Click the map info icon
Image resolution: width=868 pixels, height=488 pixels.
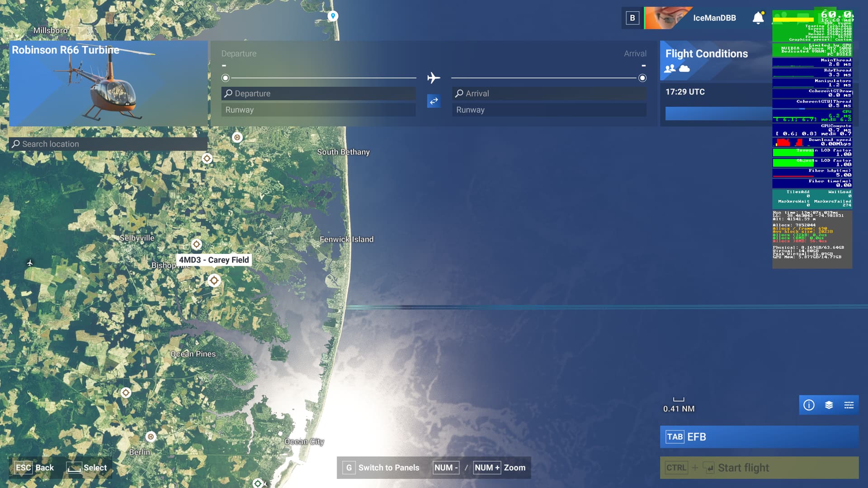tap(809, 405)
